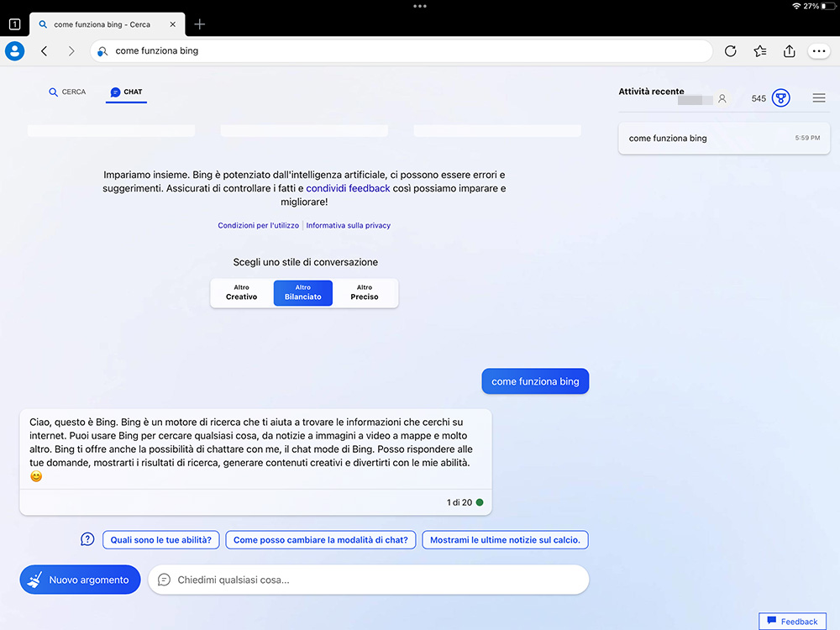840x630 pixels.
Task: Reload the page with the refresh icon
Action: coord(730,51)
